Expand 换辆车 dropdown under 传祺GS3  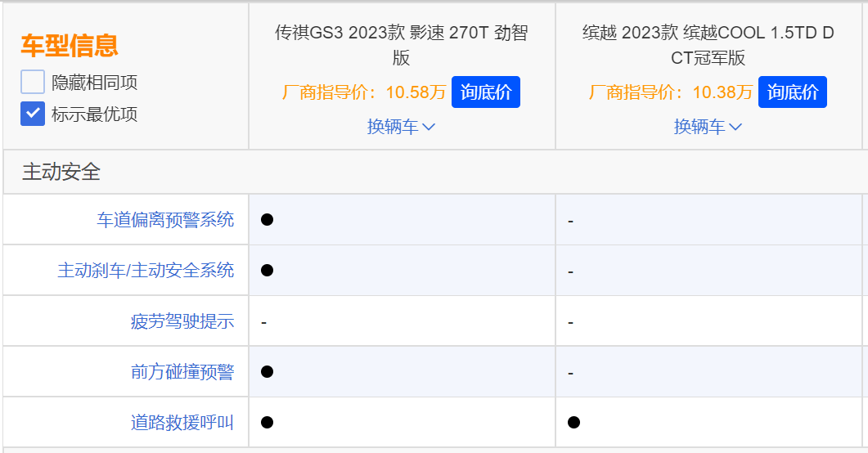coord(402,127)
